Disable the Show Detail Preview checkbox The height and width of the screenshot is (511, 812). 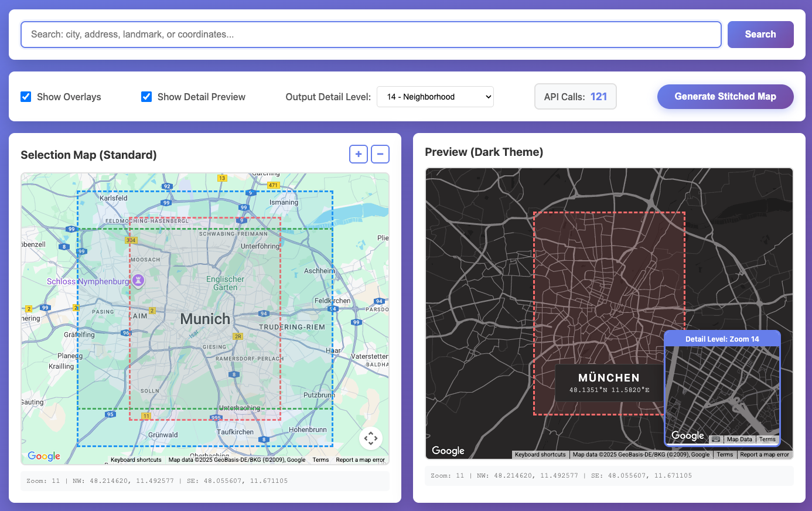tap(146, 97)
